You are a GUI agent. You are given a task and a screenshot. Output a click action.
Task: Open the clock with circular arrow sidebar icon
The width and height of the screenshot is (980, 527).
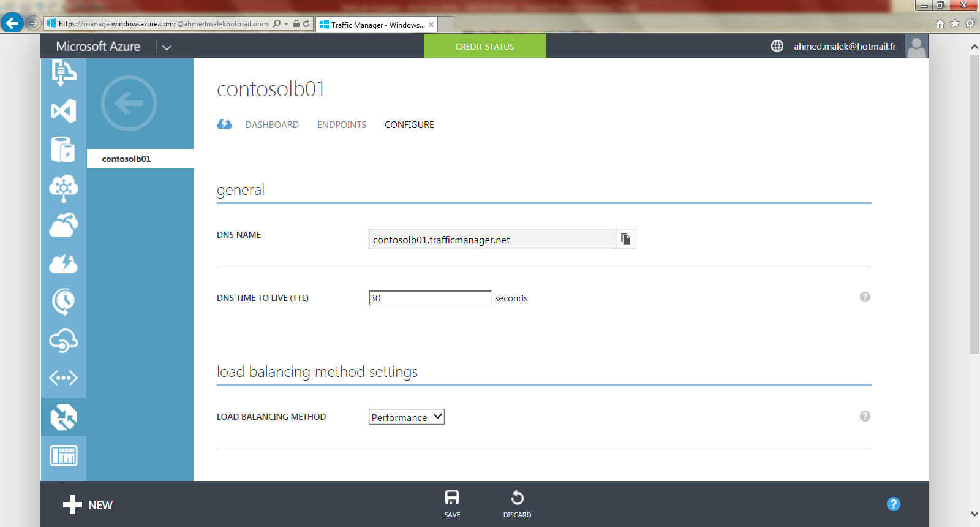click(64, 301)
